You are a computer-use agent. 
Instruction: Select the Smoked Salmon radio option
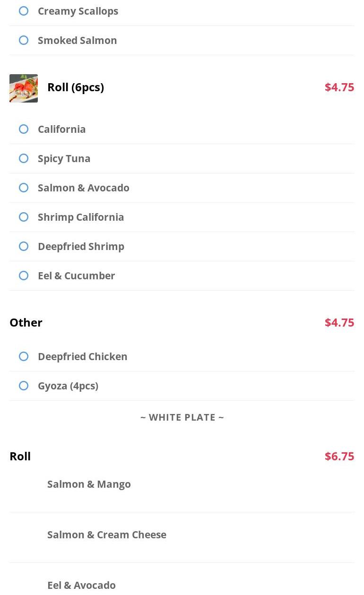coord(24,40)
